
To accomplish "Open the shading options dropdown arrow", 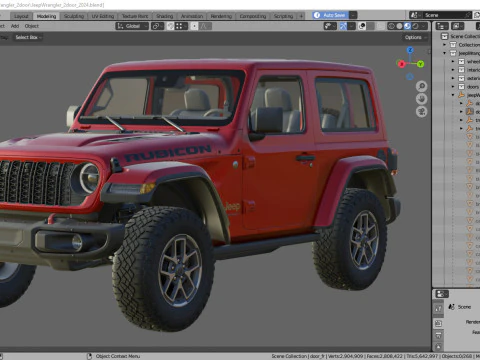I will [x=424, y=26].
